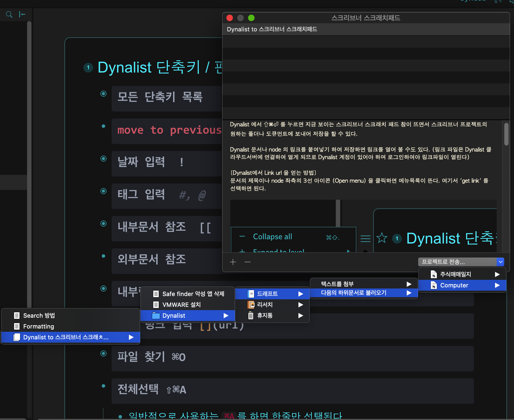Expand 리서치 submenu arrow
Viewport: 514px width, 420px height.
[x=301, y=305]
